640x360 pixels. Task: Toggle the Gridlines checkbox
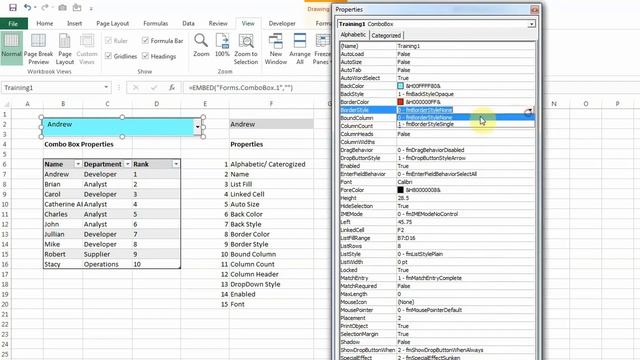(x=108, y=56)
